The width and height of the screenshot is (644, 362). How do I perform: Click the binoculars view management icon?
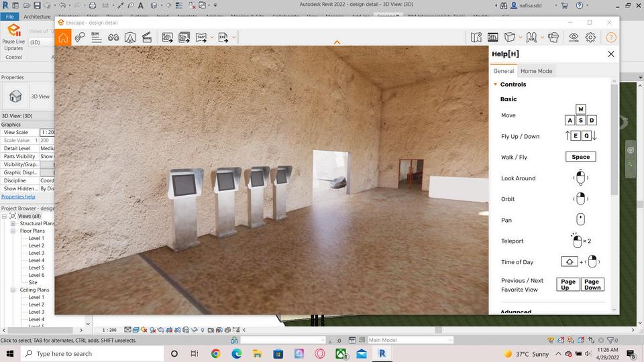click(113, 38)
